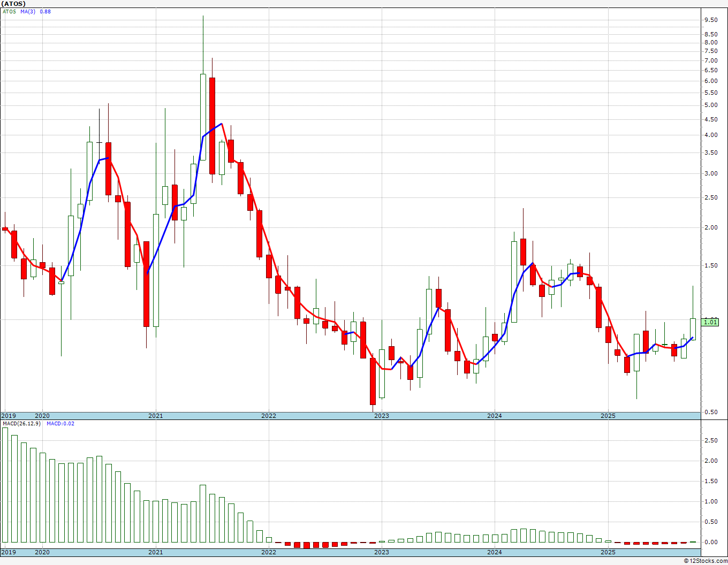Click the MACD(26,12,9) indicator label
The height and width of the screenshot is (565, 728).
click(21, 424)
